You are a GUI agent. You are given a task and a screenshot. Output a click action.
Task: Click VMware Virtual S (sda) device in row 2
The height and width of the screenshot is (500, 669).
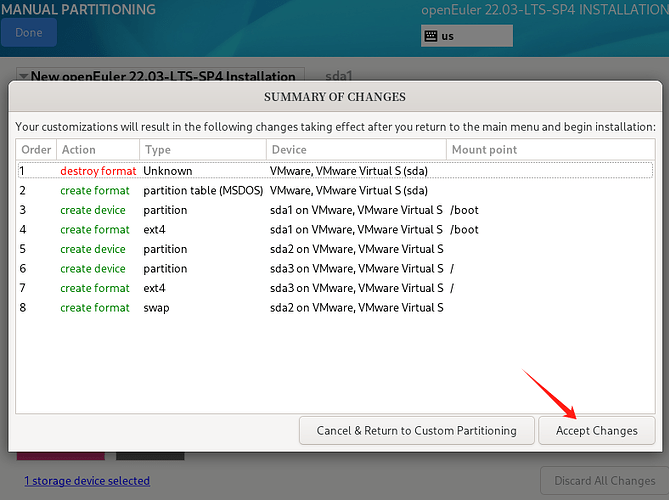coord(349,190)
